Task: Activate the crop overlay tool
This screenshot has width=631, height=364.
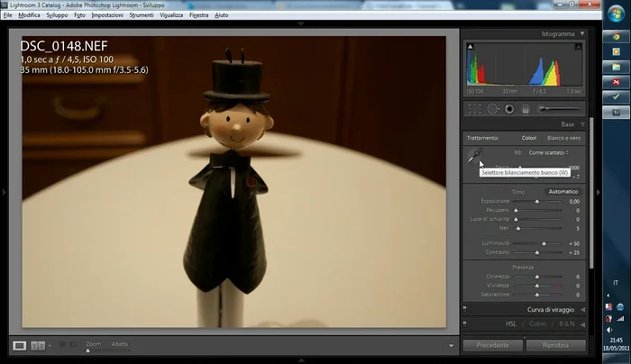Action: pyautogui.click(x=474, y=109)
